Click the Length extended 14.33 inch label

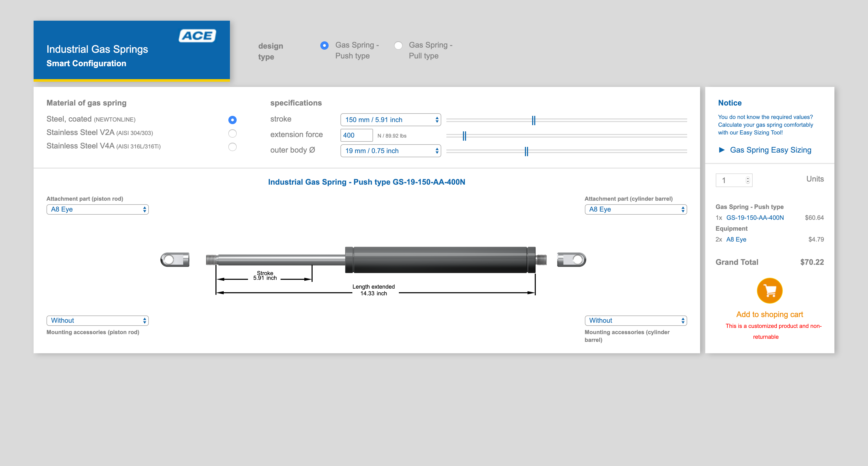373,290
